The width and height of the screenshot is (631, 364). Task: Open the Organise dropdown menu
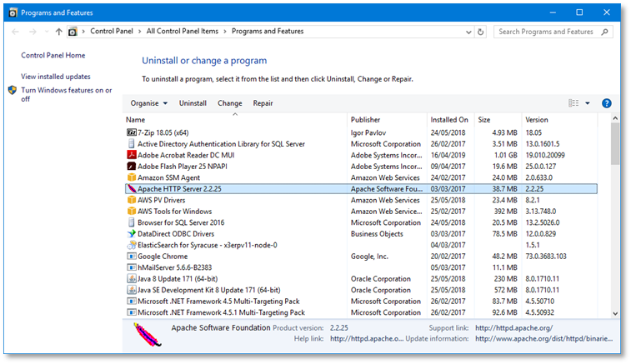click(x=149, y=103)
